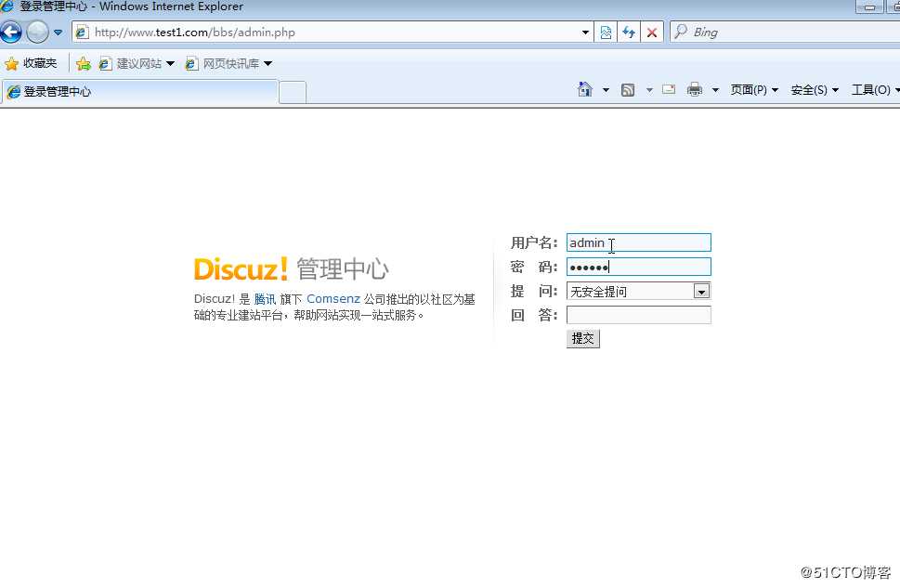
Task: Open the 建议网站 suggested sites item
Action: (137, 64)
